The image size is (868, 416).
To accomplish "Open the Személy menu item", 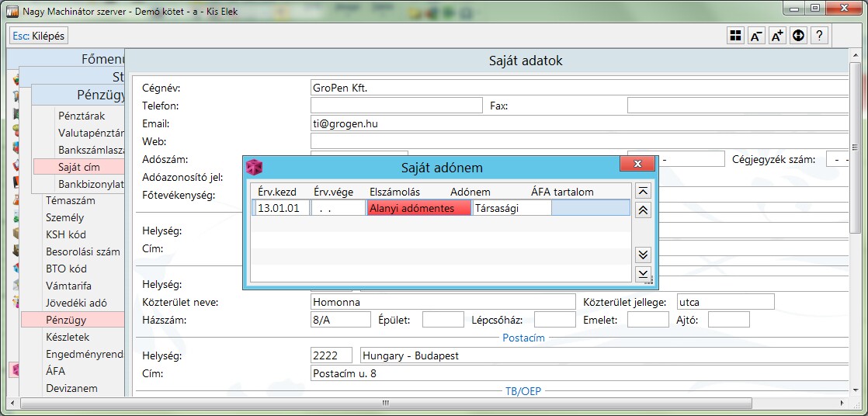I will click(x=64, y=217).
